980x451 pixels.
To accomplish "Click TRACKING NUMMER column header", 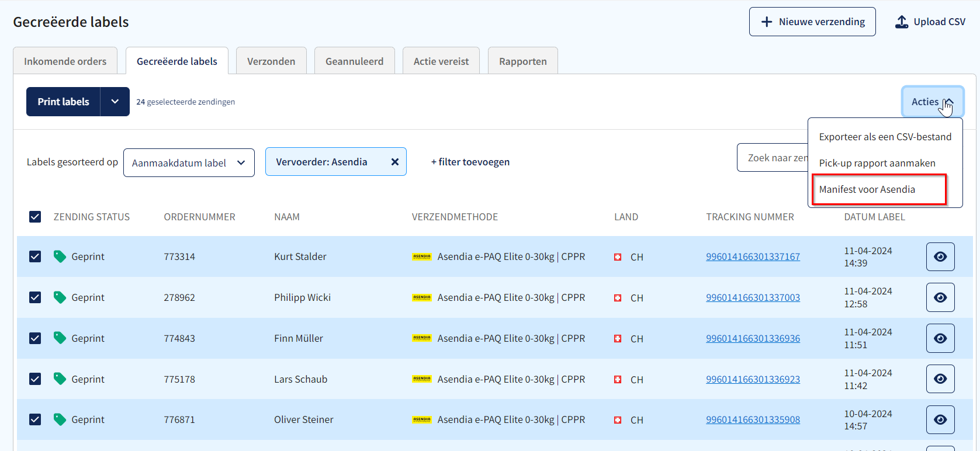I will click(750, 217).
